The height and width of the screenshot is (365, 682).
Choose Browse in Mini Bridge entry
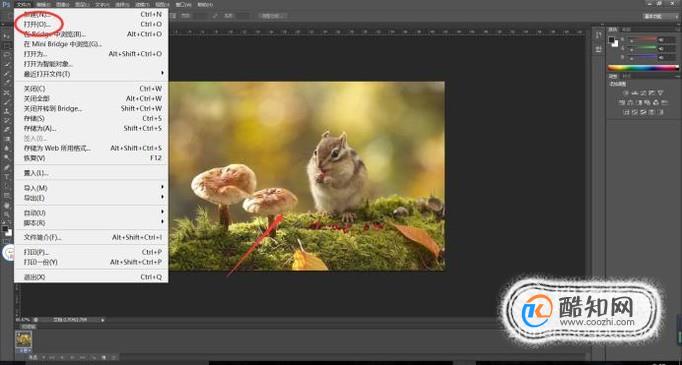point(91,44)
